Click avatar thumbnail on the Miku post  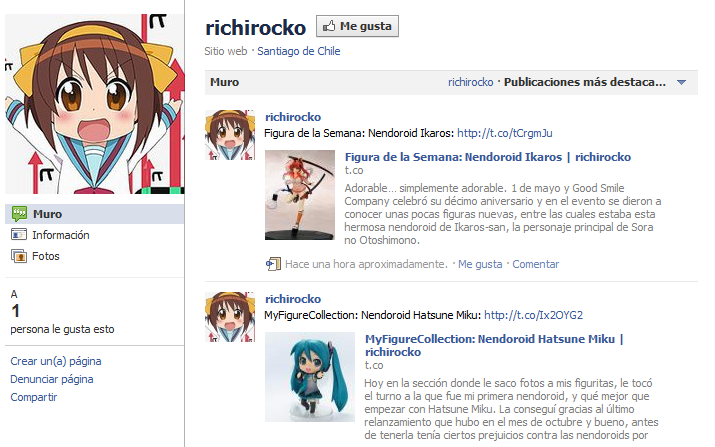point(230,317)
